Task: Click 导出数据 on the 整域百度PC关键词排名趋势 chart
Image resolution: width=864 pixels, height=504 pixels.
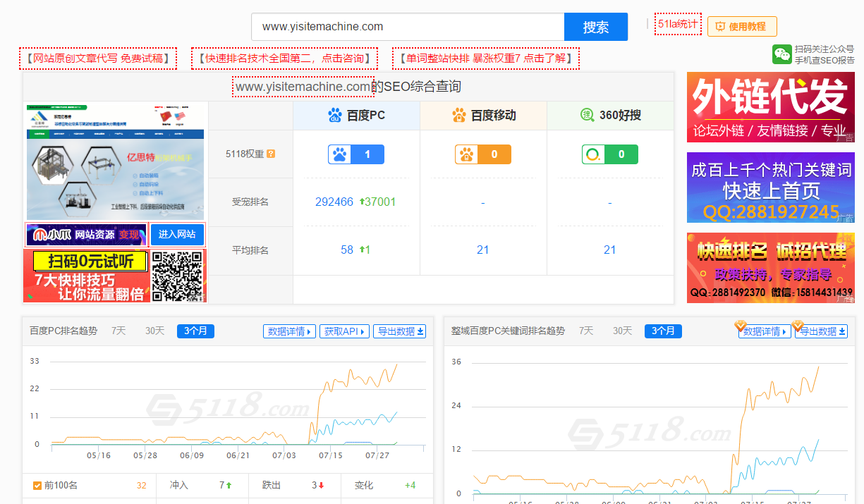Action: 821,331
